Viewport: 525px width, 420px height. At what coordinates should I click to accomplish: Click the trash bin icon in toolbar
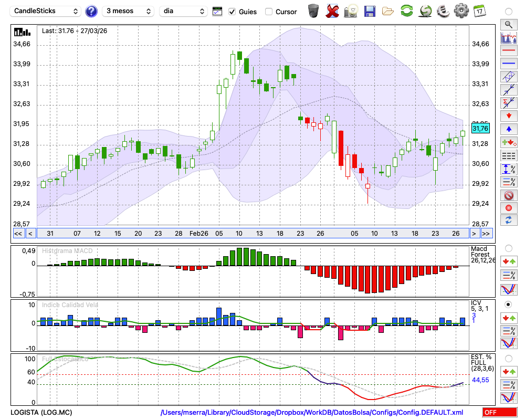(313, 11)
